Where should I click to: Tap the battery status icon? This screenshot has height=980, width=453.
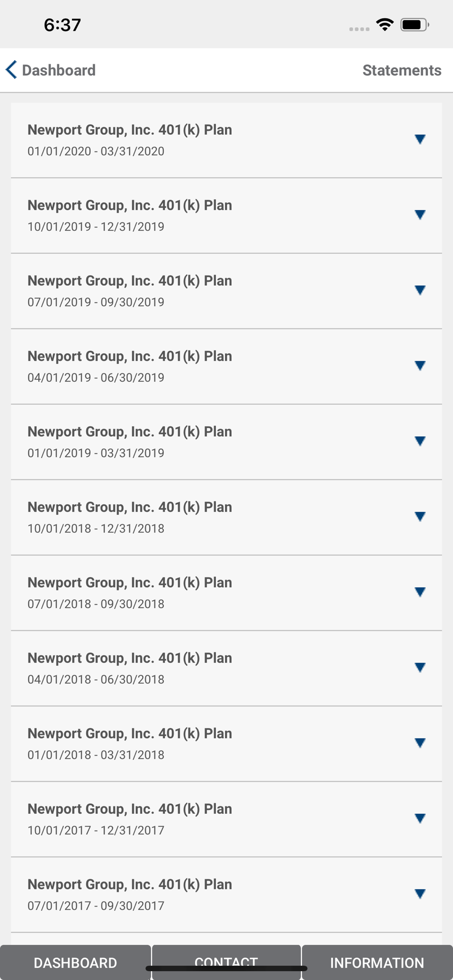point(414,24)
